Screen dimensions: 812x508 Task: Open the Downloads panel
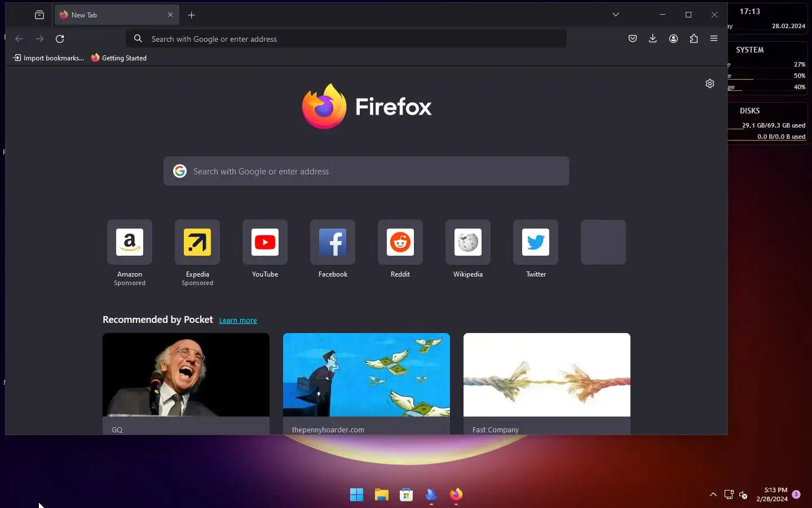click(x=653, y=39)
